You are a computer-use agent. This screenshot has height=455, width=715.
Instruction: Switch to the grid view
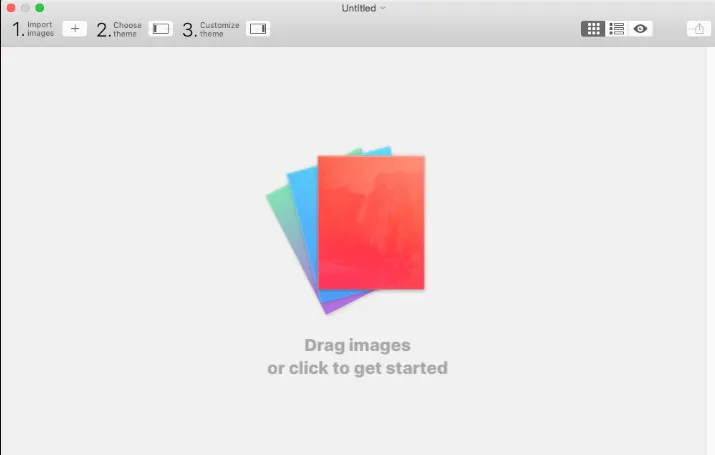click(x=593, y=29)
